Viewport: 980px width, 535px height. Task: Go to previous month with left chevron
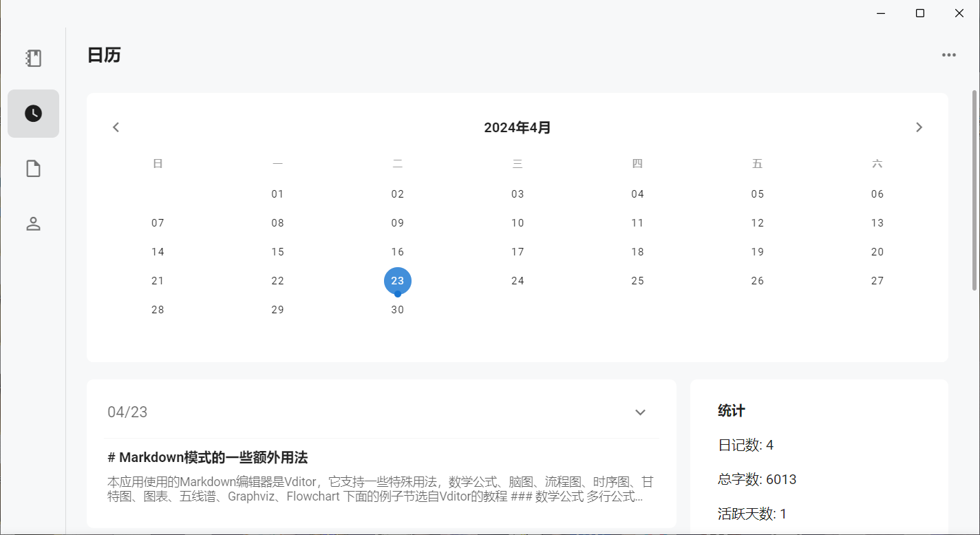click(116, 127)
